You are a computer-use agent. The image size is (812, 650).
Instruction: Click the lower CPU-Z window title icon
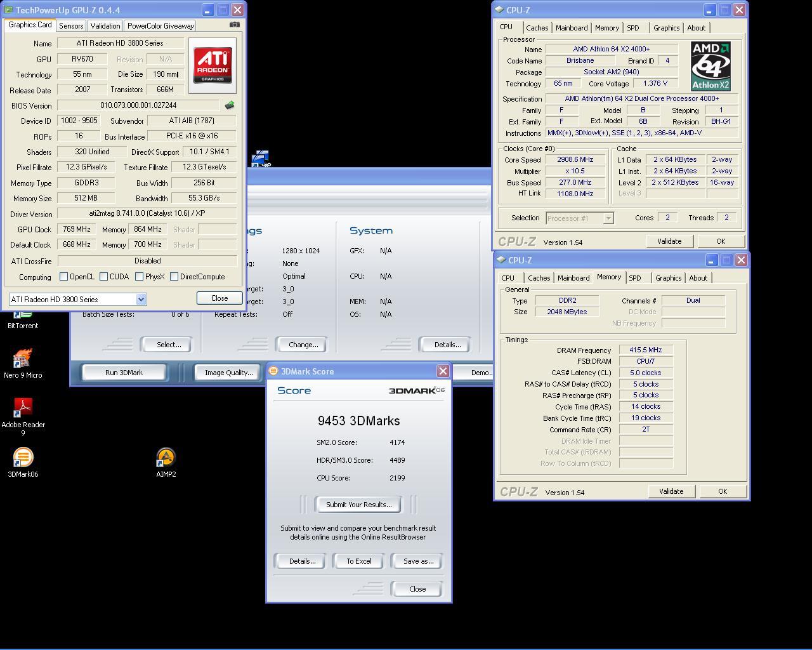pos(501,260)
